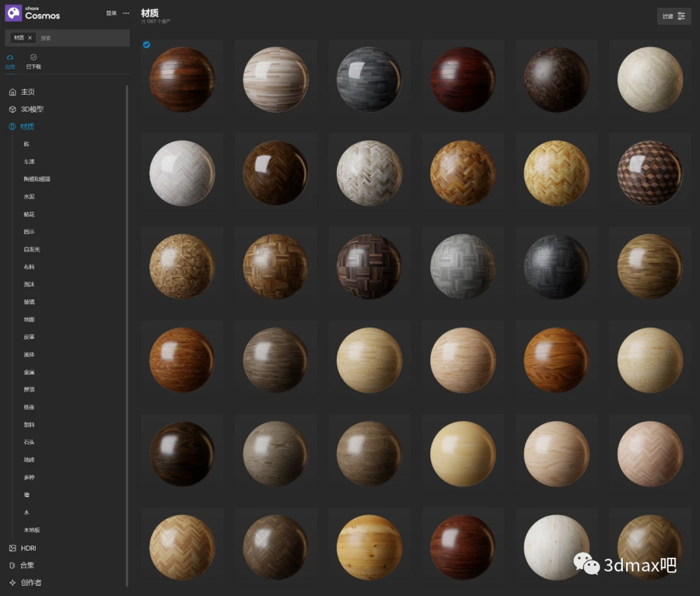The width and height of the screenshot is (700, 596).
Task: Switch to the 已下载 downloaded tab
Action: click(33, 62)
